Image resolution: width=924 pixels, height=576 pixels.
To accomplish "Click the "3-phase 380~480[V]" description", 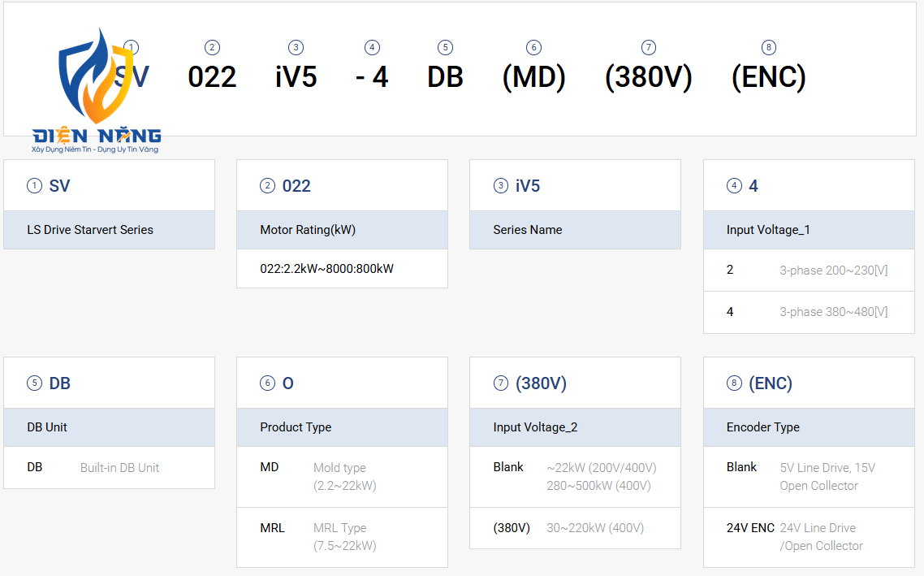I will coord(833,312).
